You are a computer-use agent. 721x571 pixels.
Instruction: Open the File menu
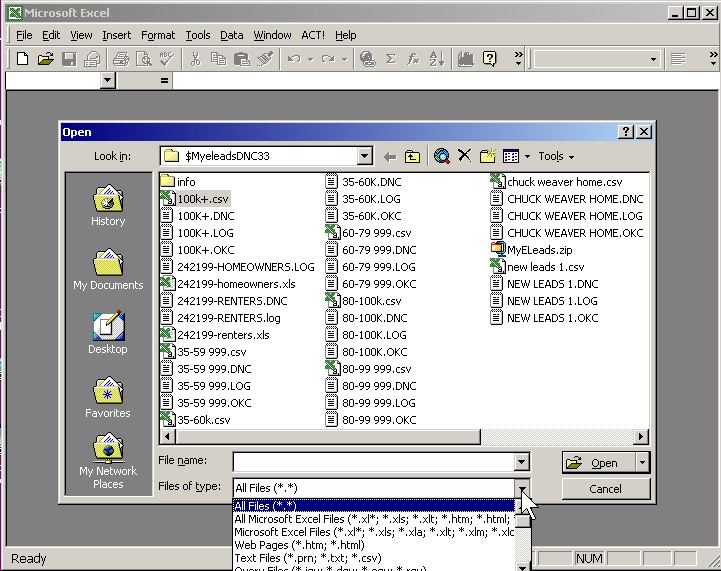tap(24, 35)
